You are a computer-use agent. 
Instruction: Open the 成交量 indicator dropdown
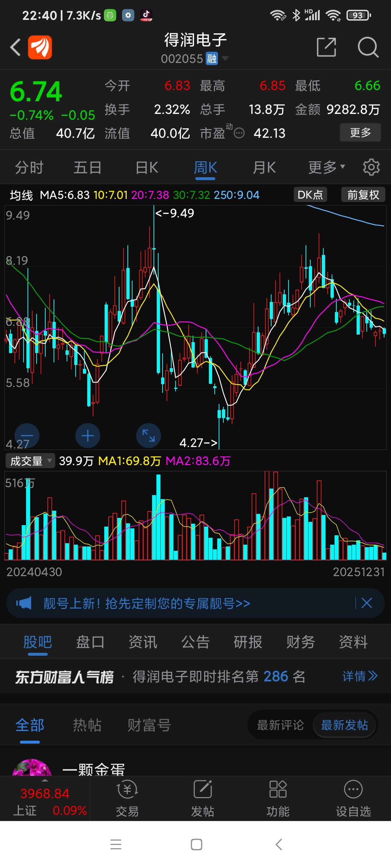[x=30, y=461]
